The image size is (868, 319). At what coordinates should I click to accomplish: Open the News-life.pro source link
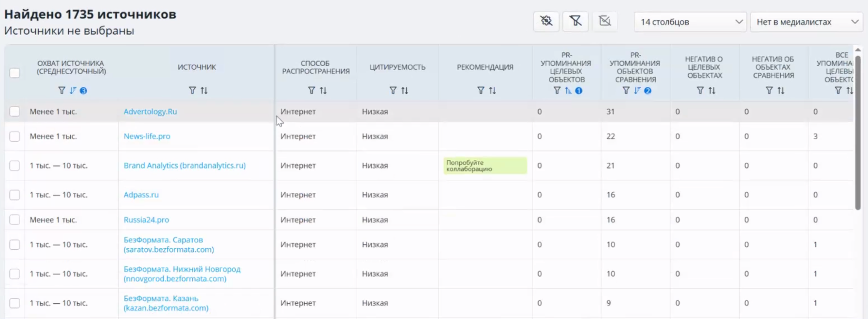147,136
